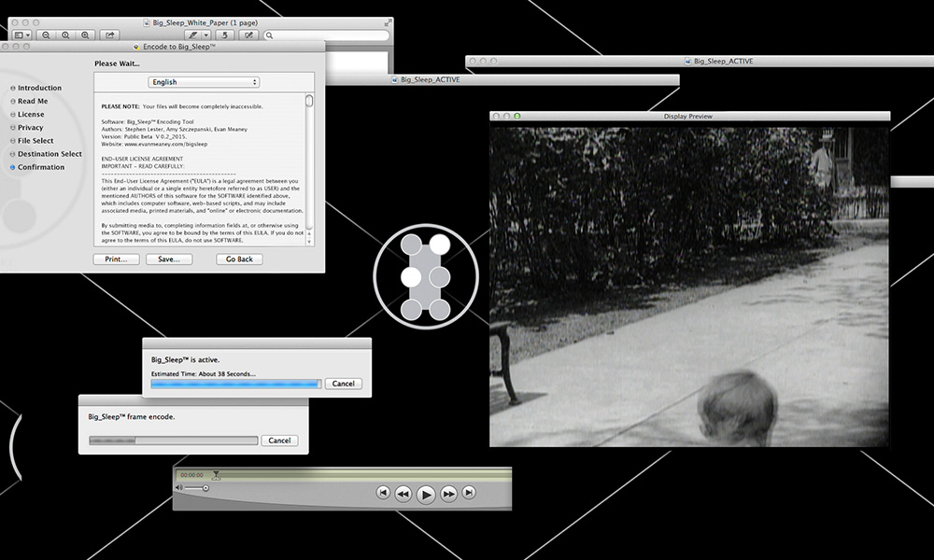The image size is (934, 560).
Task: Select the File Select installer step
Action: (x=32, y=140)
